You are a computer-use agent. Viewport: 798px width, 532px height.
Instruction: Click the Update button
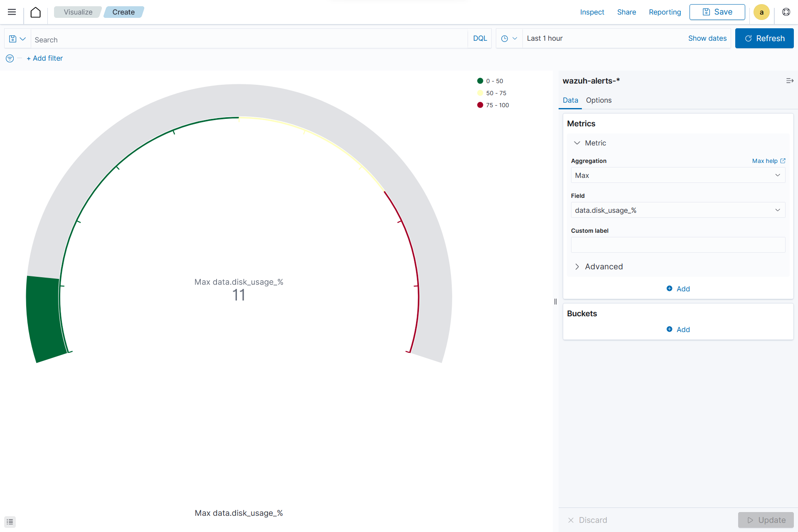pos(766,520)
